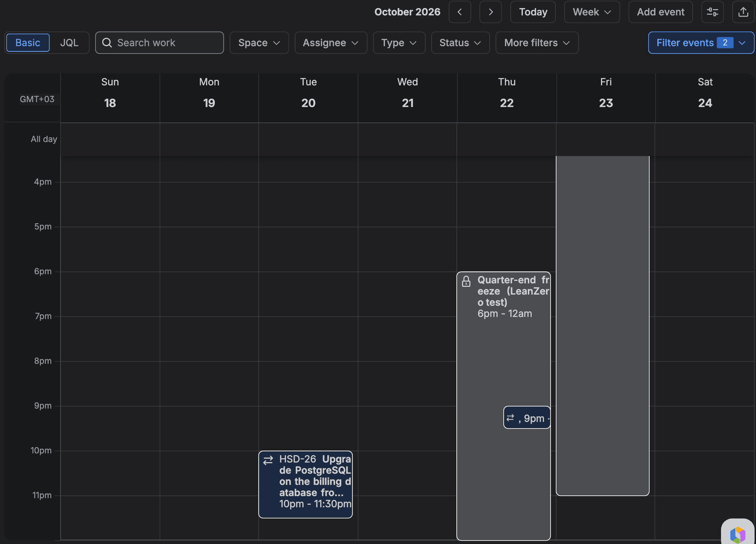Select the large gray event block on Friday 23
This screenshot has height=544, width=756.
pos(603,325)
